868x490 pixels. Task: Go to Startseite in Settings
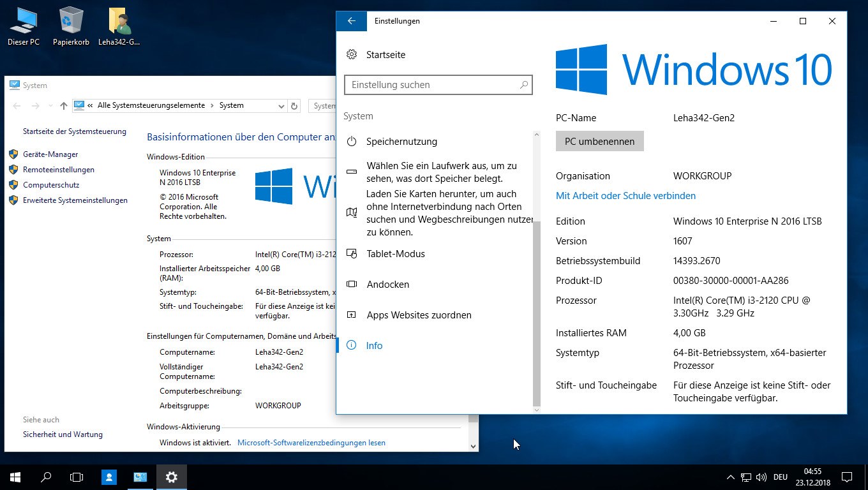tap(385, 55)
